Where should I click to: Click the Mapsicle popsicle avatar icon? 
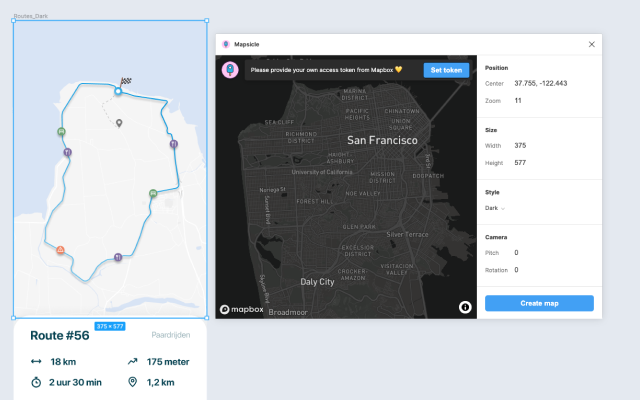pos(230,70)
